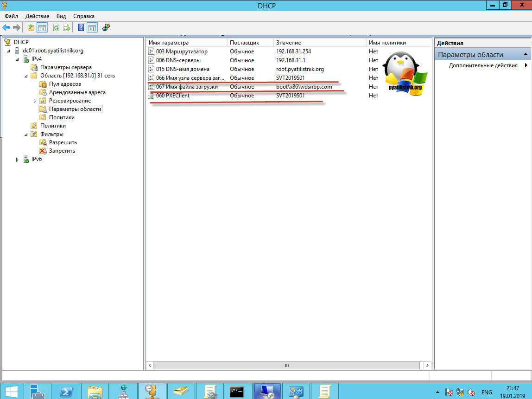Click the IPv4 server icon in tree
This screenshot has height=399, width=532.
26,59
